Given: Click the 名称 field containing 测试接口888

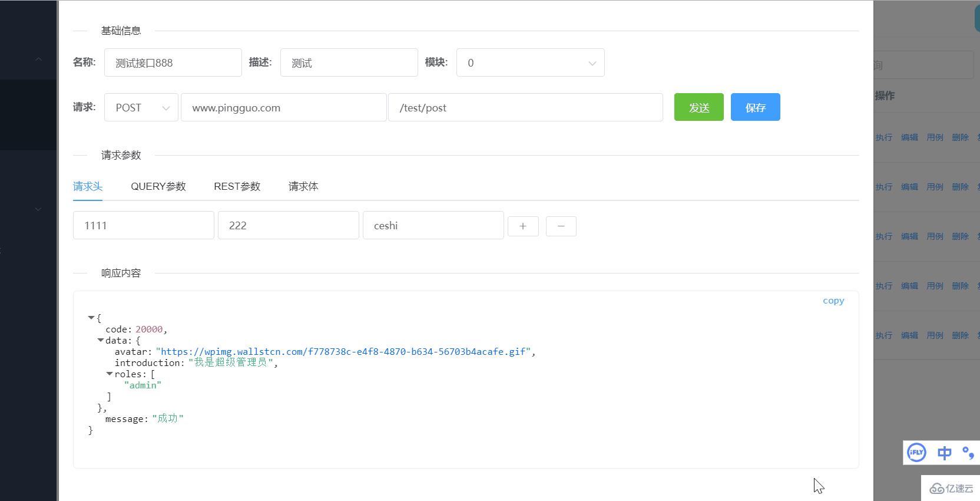Looking at the screenshot, I should tap(173, 62).
